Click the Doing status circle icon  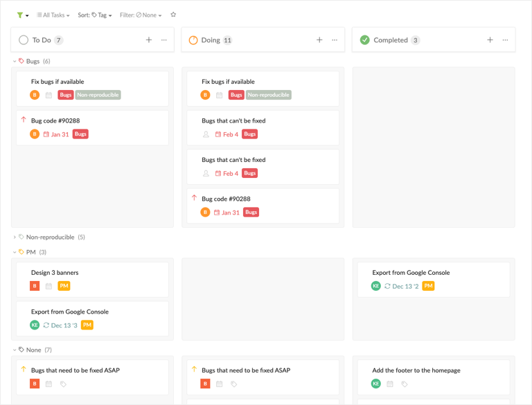pyautogui.click(x=193, y=40)
